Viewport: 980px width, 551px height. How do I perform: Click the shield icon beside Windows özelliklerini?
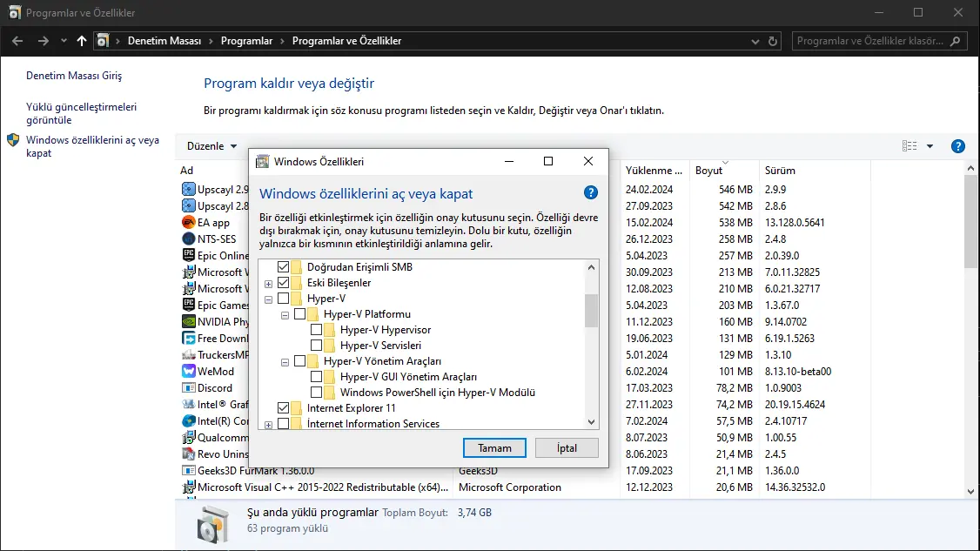tap(13, 140)
